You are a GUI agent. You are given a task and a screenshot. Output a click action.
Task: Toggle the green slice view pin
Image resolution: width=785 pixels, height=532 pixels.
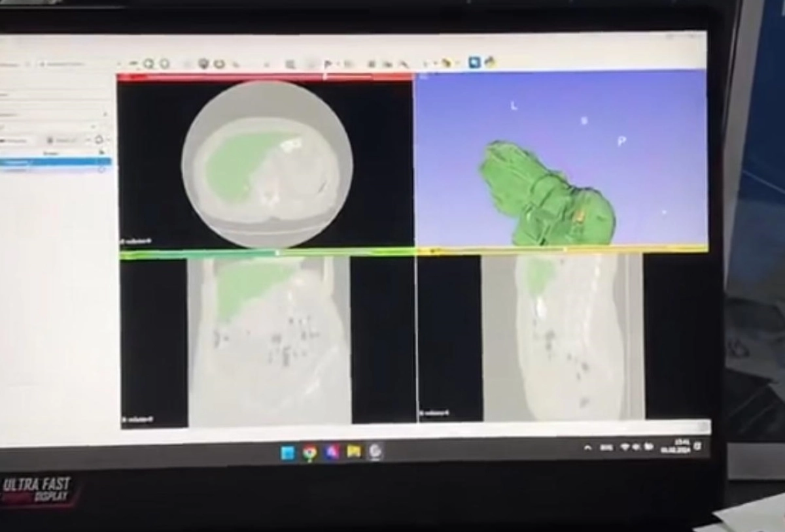tap(124, 254)
